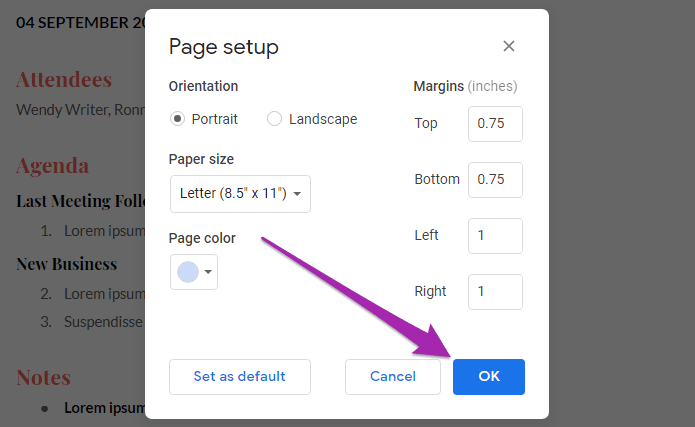The width and height of the screenshot is (695, 427).
Task: Expand the page color picker arrow
Action: (x=208, y=272)
